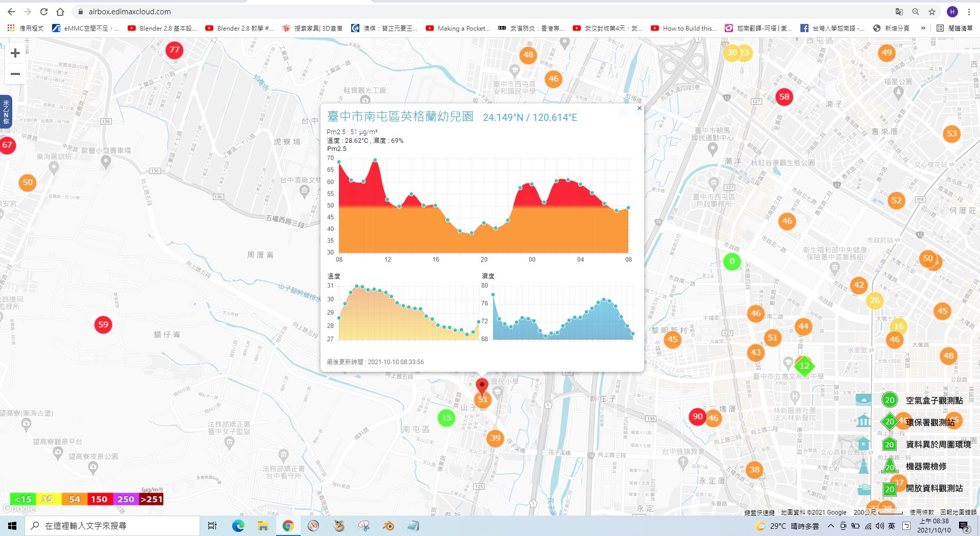Open the Google Translate page icon
Viewport: 980px width, 536px height.
point(899,12)
